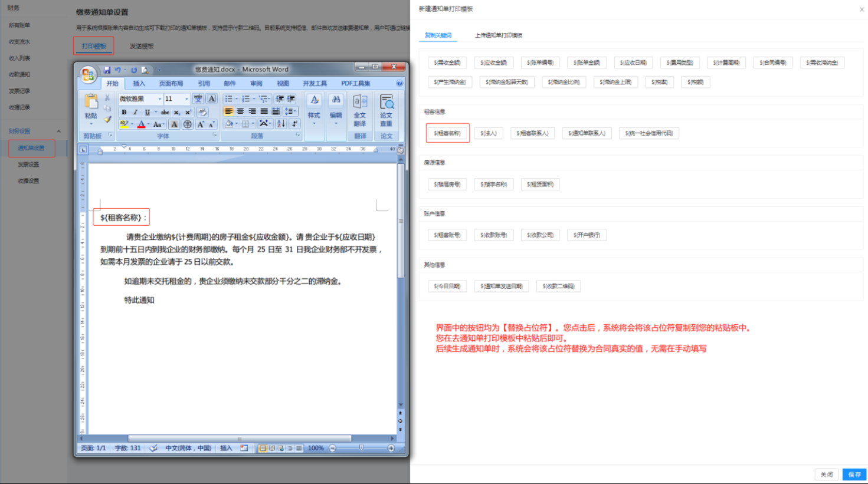Copy the ${租客名称} placeholder button
The height and width of the screenshot is (484, 868).
click(447, 133)
